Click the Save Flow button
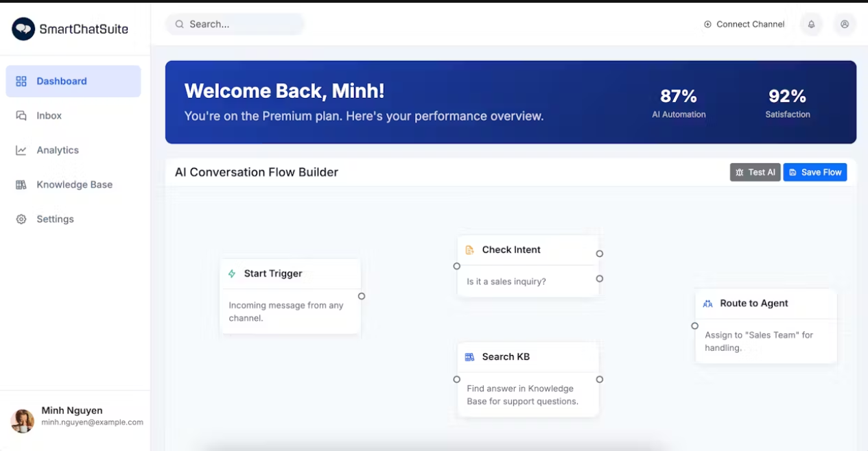Screen dimensions: 868x451 pos(815,173)
